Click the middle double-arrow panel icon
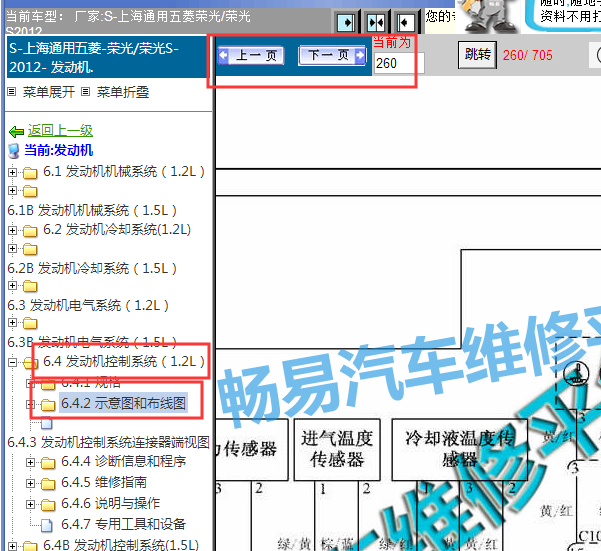This screenshot has height=551, width=601. 376,21
